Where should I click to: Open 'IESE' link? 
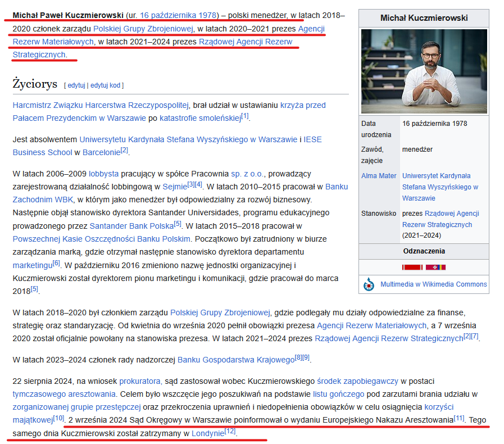click(x=312, y=139)
